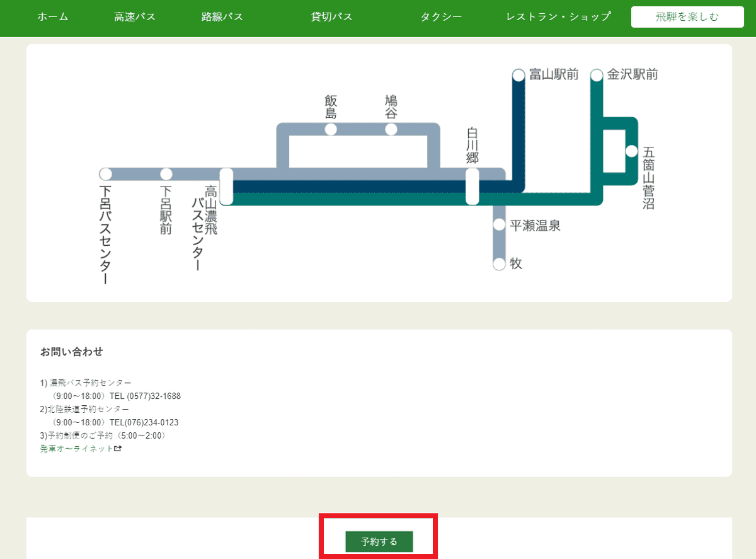Select the 五箇山菅沼 station marker
Viewport: 756px width, 559px height.
(632, 150)
